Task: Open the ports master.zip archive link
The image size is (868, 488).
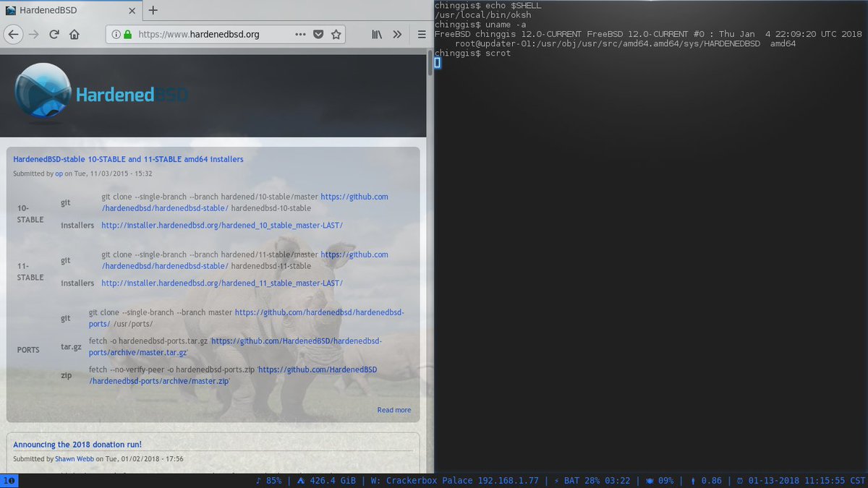Action: 233,375
